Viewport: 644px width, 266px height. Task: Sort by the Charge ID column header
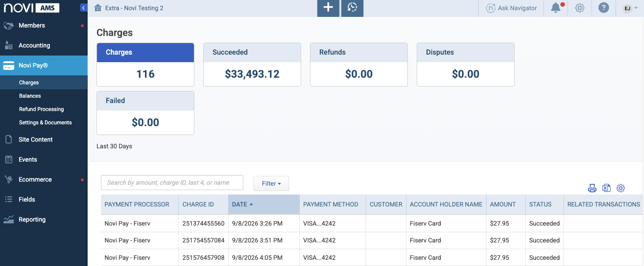click(203, 204)
